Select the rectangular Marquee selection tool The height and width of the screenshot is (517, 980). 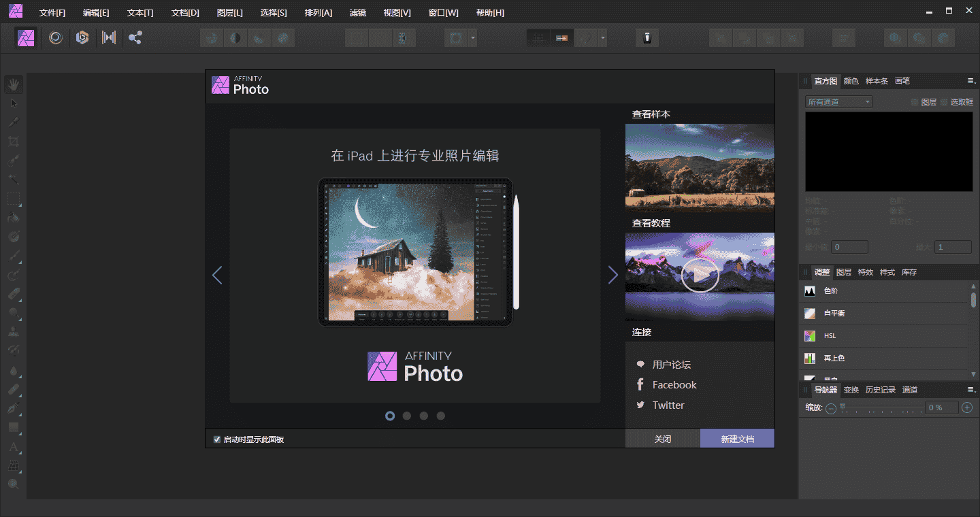point(13,199)
